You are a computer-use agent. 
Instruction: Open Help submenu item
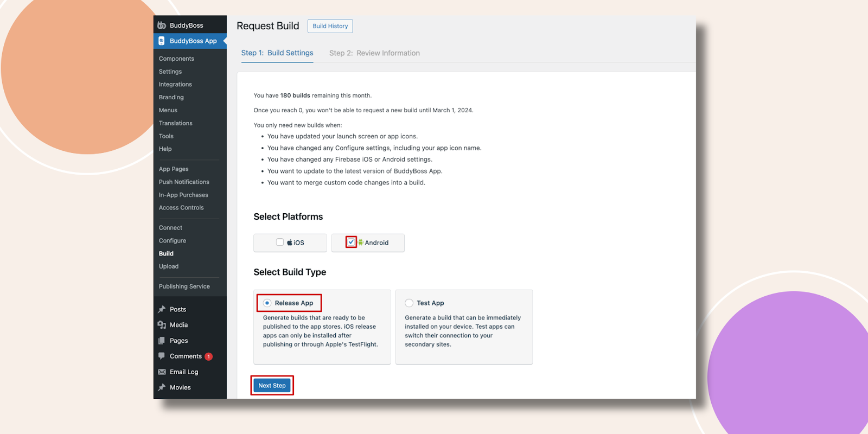(165, 149)
